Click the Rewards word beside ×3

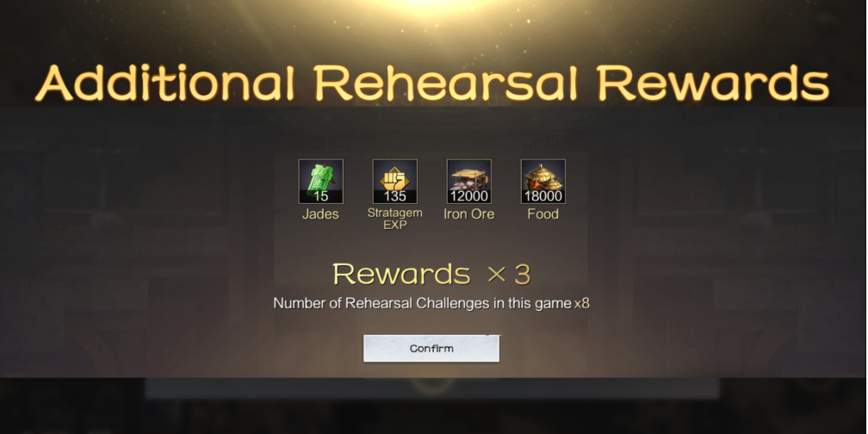401,274
